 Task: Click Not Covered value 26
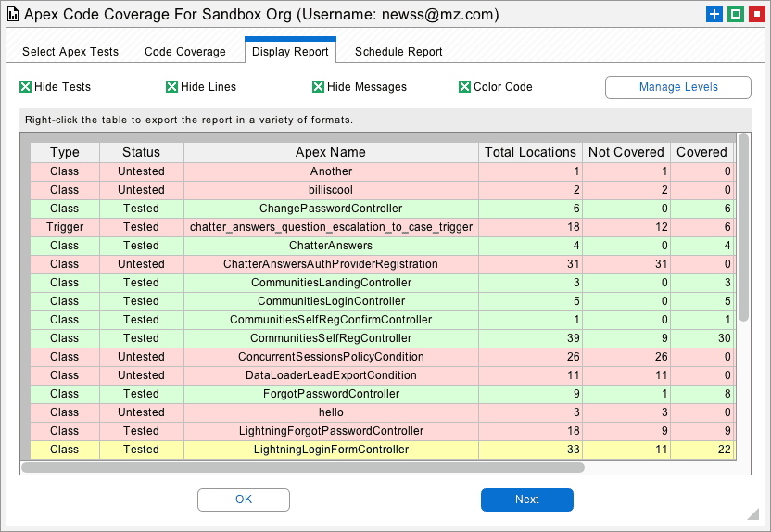(x=626, y=357)
